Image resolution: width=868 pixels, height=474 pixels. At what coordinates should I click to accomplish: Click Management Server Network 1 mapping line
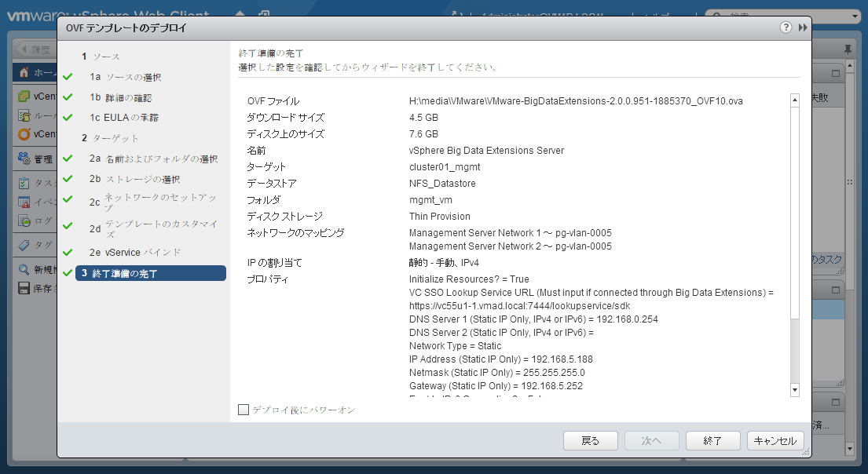[511, 233]
